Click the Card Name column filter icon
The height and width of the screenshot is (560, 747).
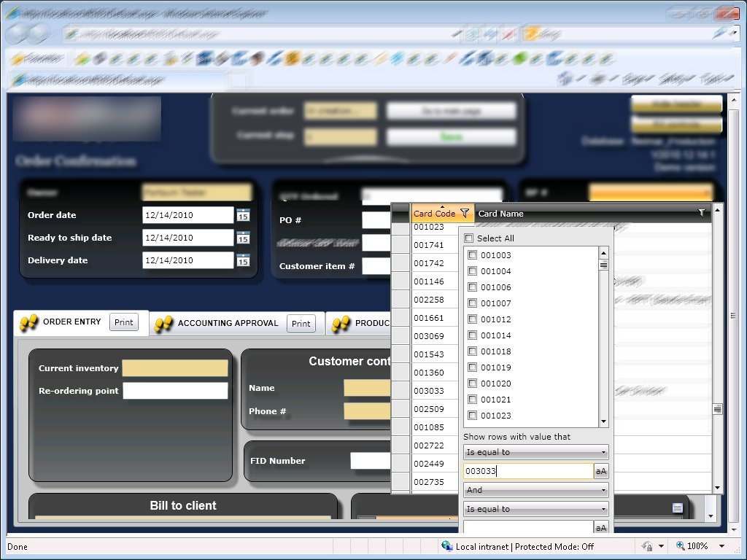[x=701, y=213]
